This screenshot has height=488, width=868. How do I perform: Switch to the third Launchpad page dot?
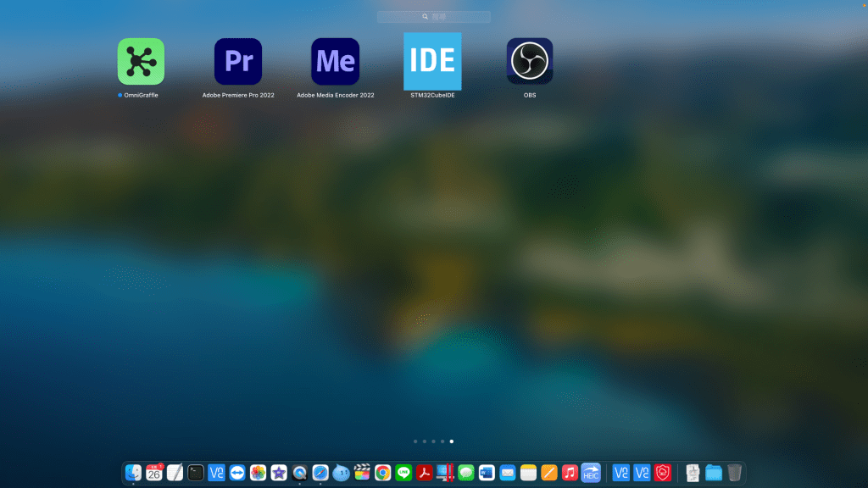tap(433, 441)
